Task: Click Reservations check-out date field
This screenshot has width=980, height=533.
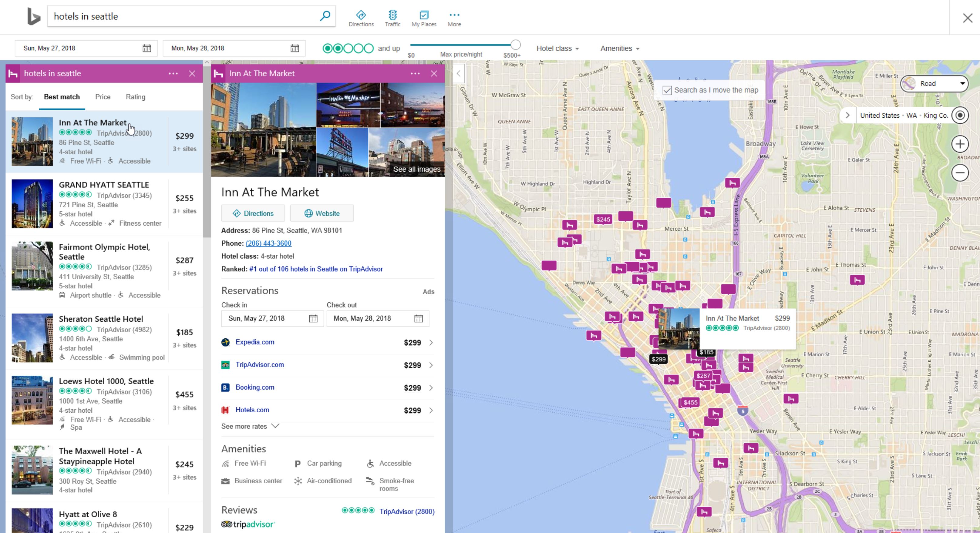Action: click(378, 319)
